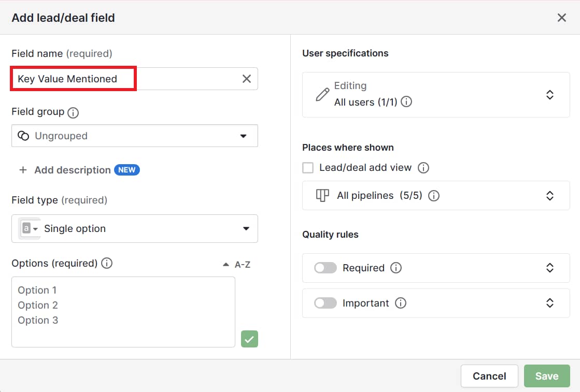Click the green checkmark to confirm options
The width and height of the screenshot is (580, 392).
[x=249, y=339]
